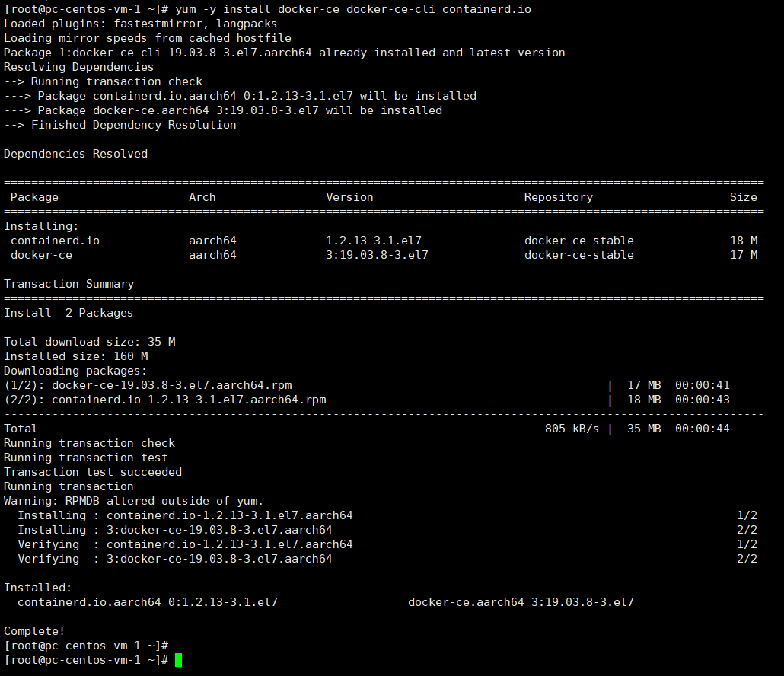Click the 'Loaded plugins: fastestmirror, langpacks' line
The image size is (784, 676).
click(141, 24)
